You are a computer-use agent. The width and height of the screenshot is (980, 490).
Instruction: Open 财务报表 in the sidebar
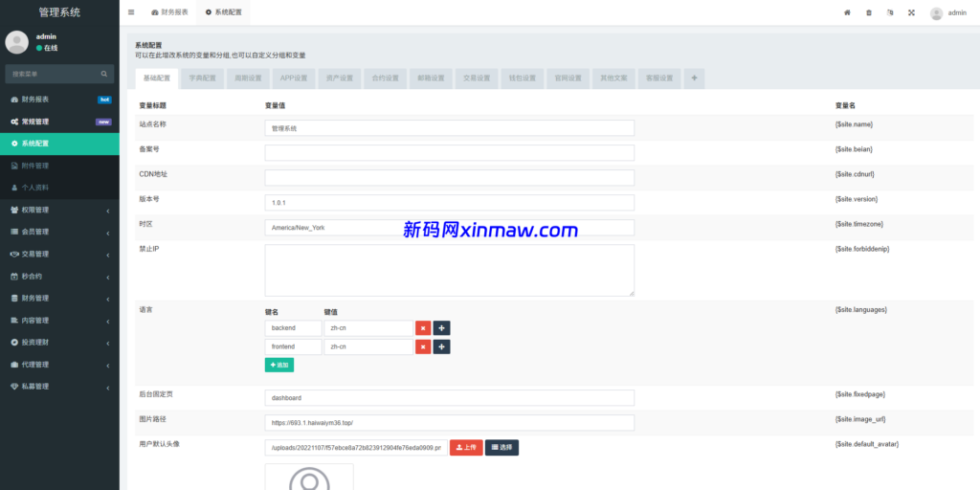click(59, 100)
